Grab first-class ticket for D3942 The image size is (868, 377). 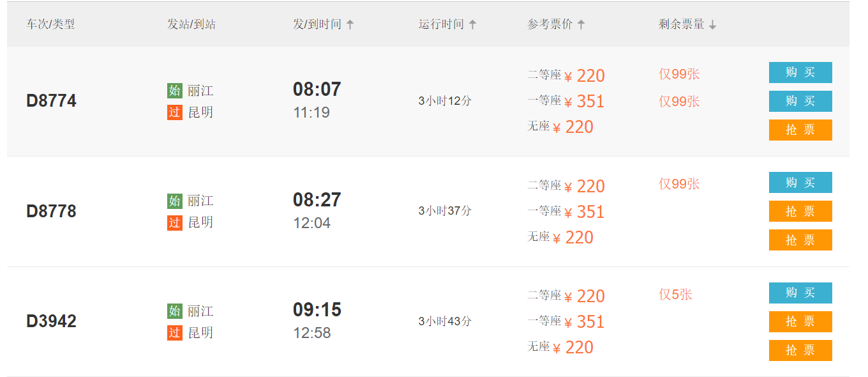pyautogui.click(x=800, y=321)
